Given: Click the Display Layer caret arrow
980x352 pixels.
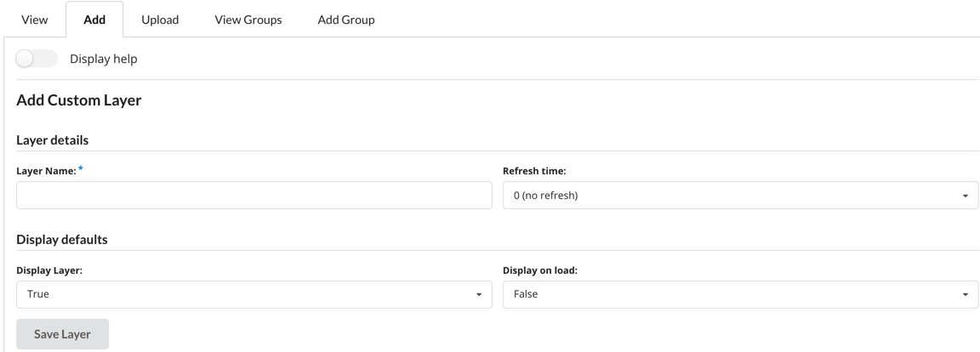Looking at the screenshot, I should 478,295.
